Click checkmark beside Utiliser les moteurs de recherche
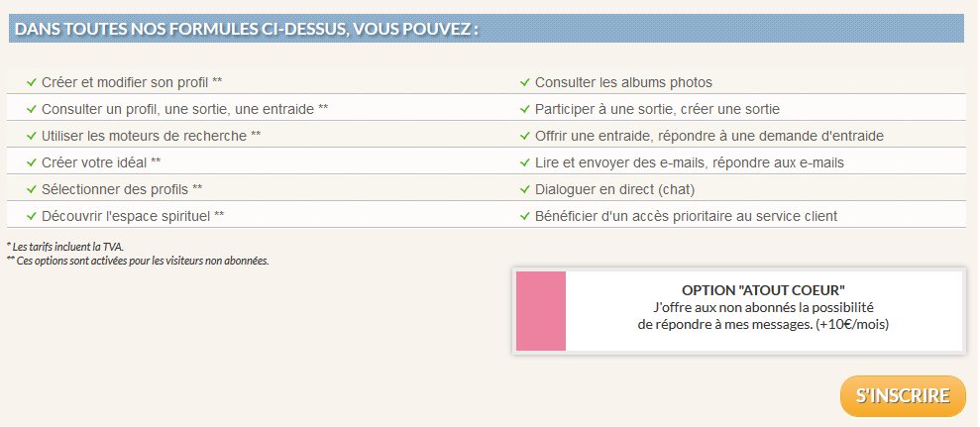 (32, 136)
